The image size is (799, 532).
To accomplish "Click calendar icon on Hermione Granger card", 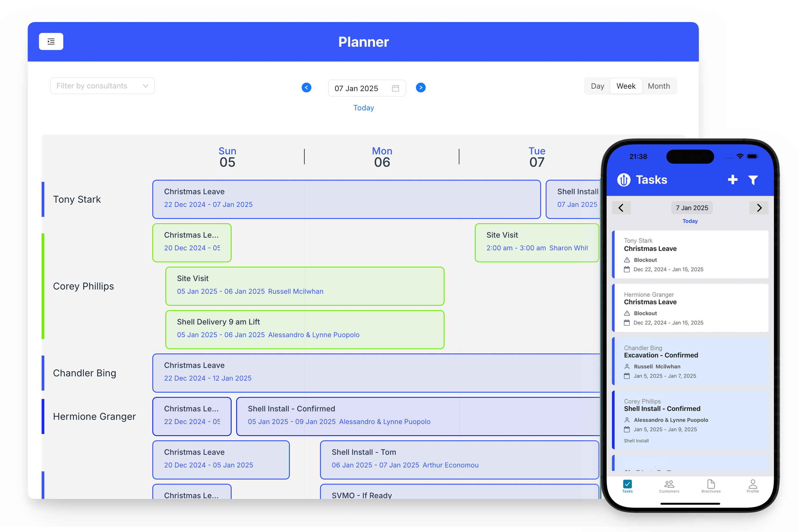I will point(627,323).
